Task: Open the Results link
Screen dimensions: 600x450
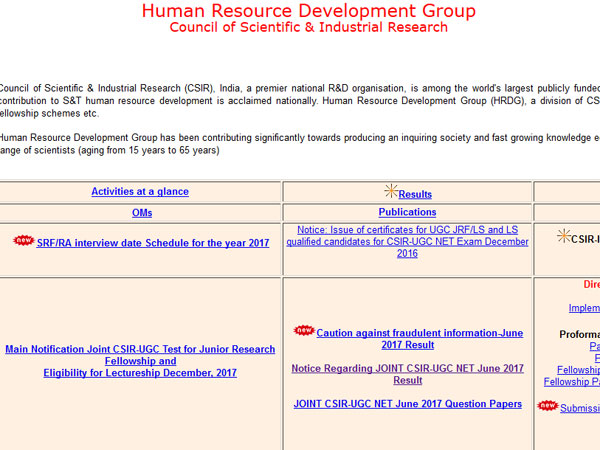Action: pyautogui.click(x=415, y=194)
